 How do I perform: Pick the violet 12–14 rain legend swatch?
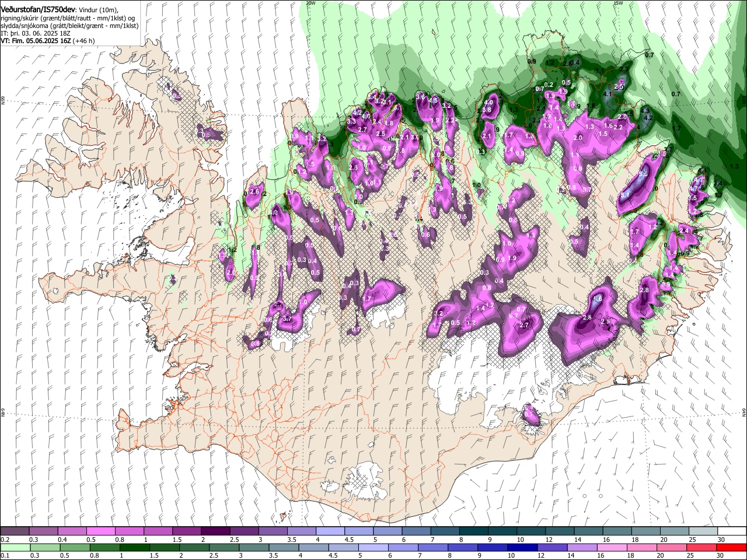click(x=553, y=547)
